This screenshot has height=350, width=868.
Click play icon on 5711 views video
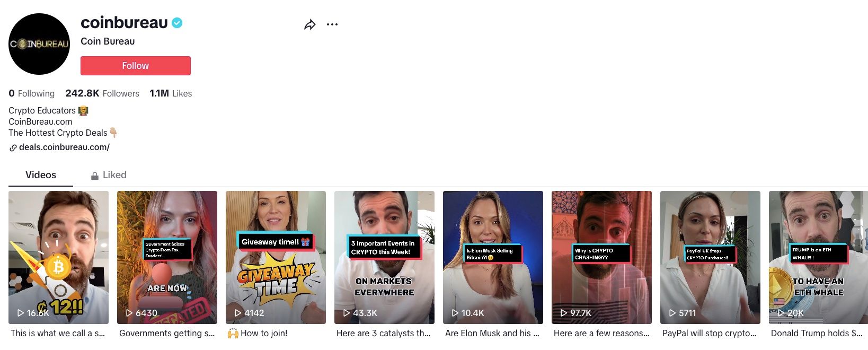point(672,313)
